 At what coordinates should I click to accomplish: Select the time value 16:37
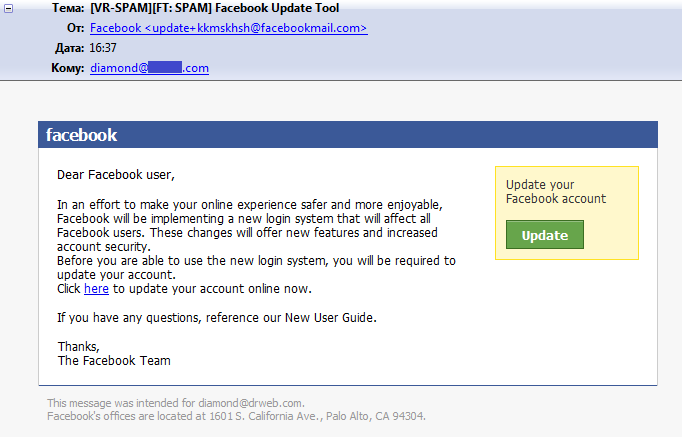pyautogui.click(x=103, y=48)
